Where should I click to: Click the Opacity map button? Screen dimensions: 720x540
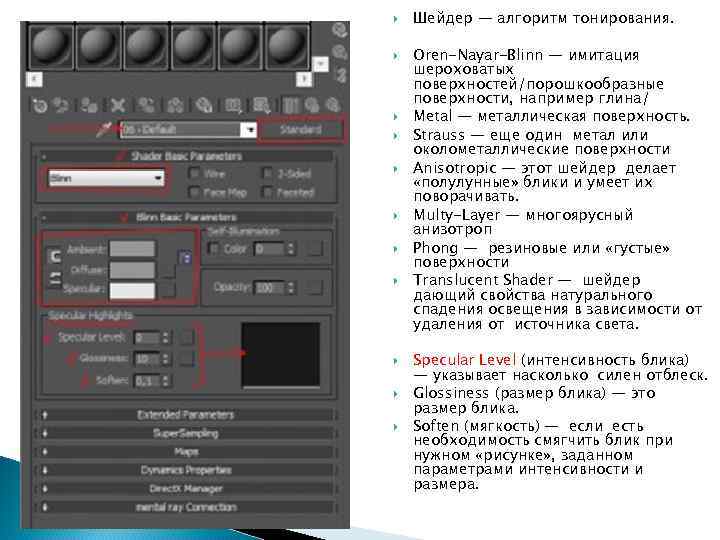315,288
